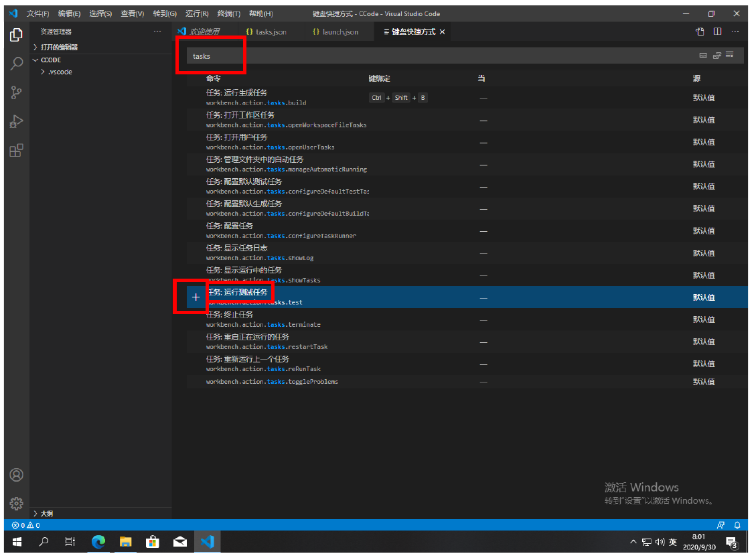Click the split editor icon
The image size is (756, 560).
[717, 31]
